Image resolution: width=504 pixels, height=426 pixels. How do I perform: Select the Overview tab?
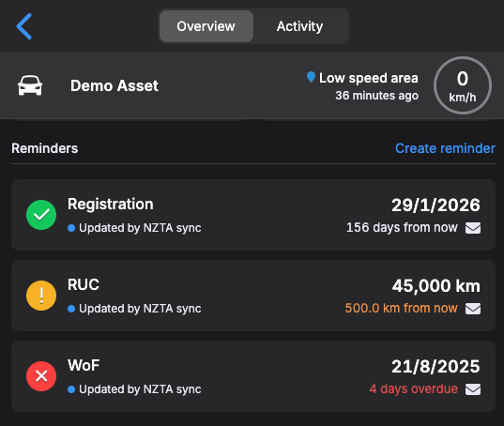[x=206, y=26]
